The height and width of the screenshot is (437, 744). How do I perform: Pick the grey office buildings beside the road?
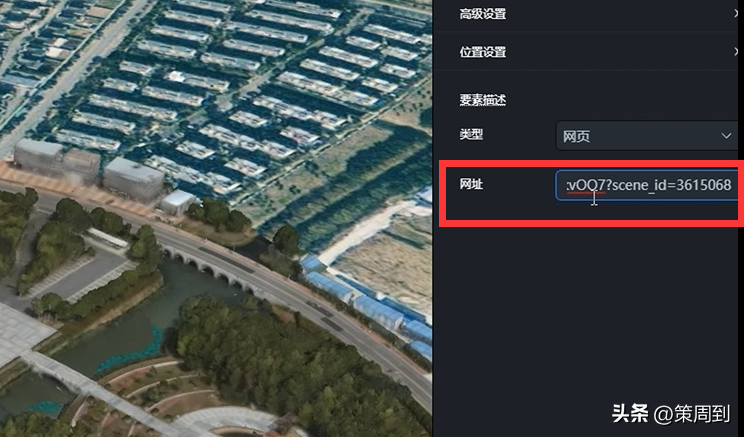point(90,168)
